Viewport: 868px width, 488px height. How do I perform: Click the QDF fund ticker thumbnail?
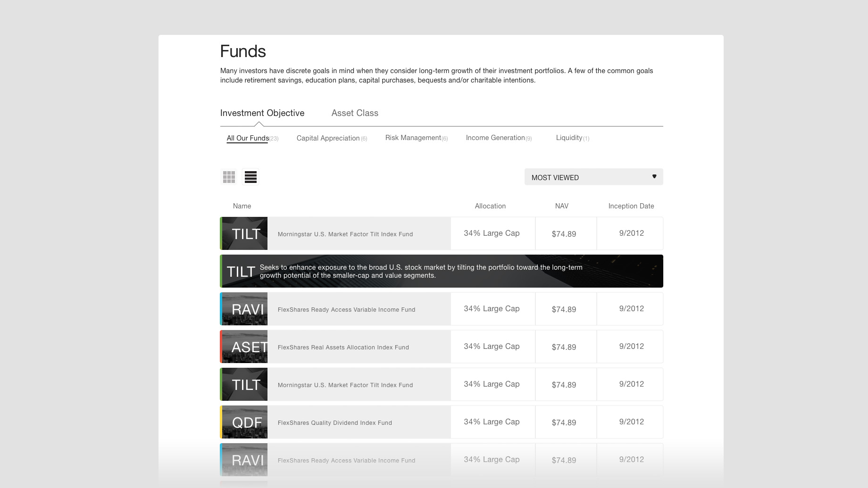(244, 422)
